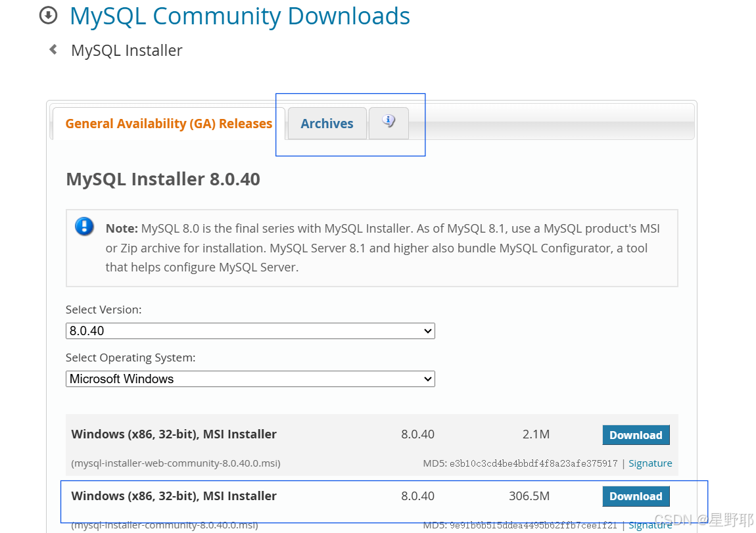Click the Select Operating System label

coord(131,358)
